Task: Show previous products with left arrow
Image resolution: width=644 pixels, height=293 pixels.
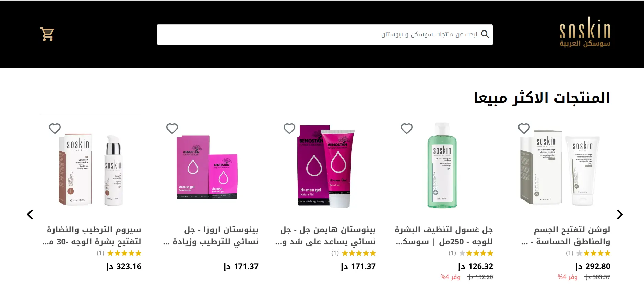Action: click(30, 215)
